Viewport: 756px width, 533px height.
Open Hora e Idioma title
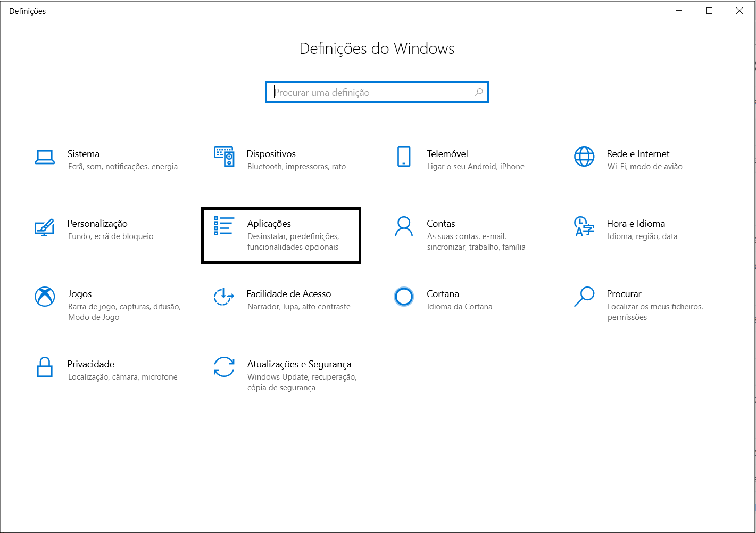[x=636, y=224]
